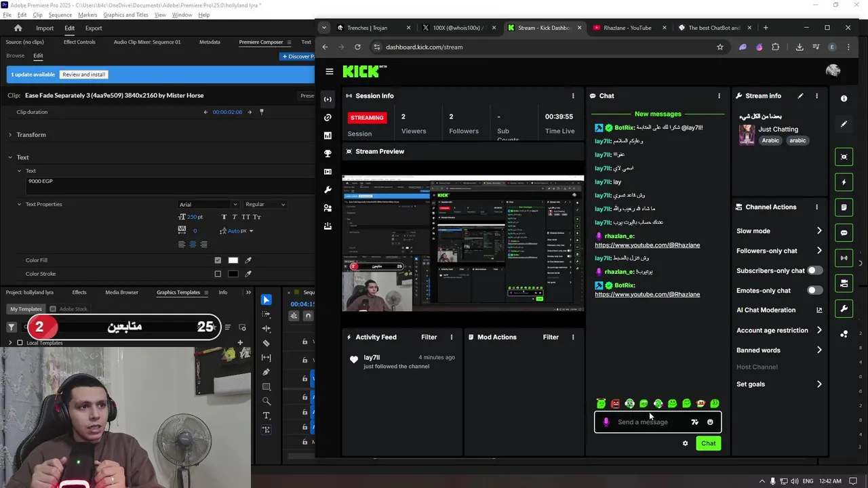The image size is (868, 488).
Task: Open Mod Actions Filter
Action: coord(551,337)
